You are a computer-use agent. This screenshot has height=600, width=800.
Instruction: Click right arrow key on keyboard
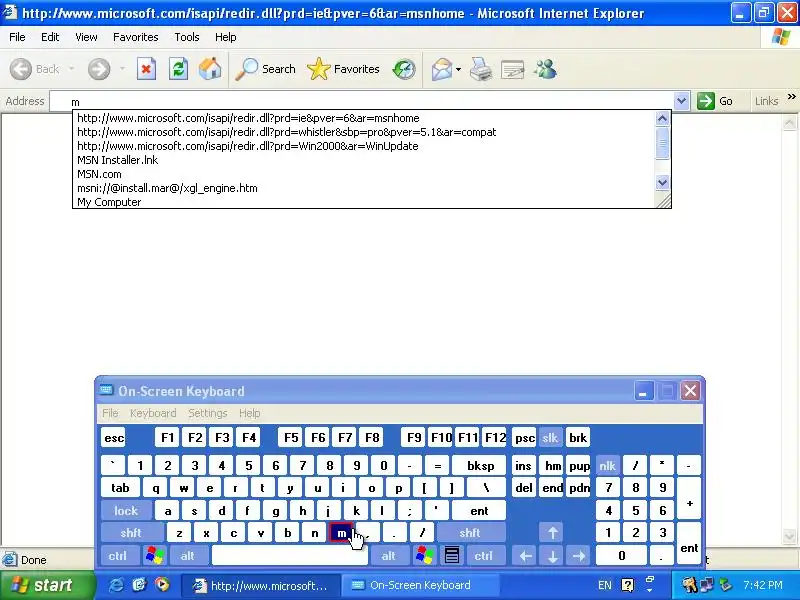tap(579, 555)
